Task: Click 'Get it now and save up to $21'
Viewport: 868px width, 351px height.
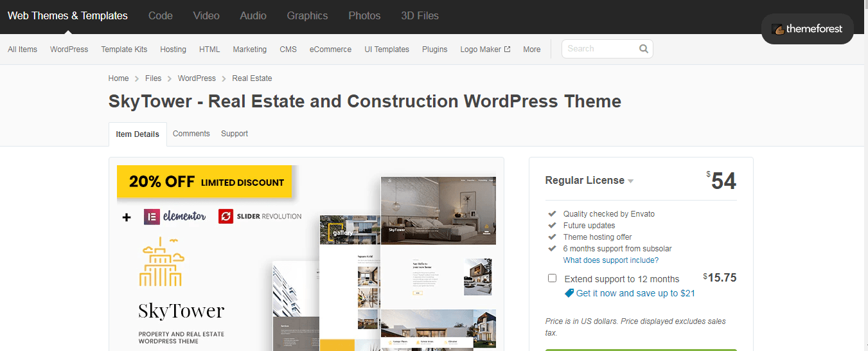Action: (635, 293)
